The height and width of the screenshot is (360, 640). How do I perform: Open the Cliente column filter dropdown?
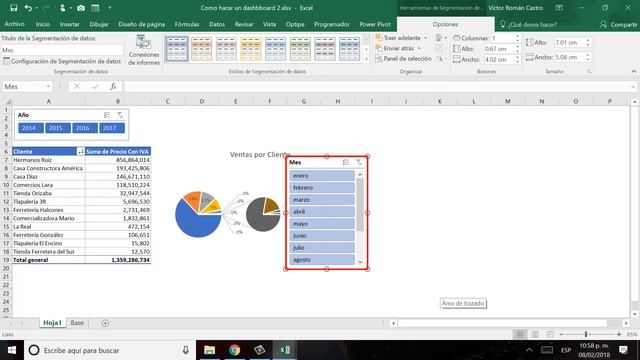[x=81, y=152]
